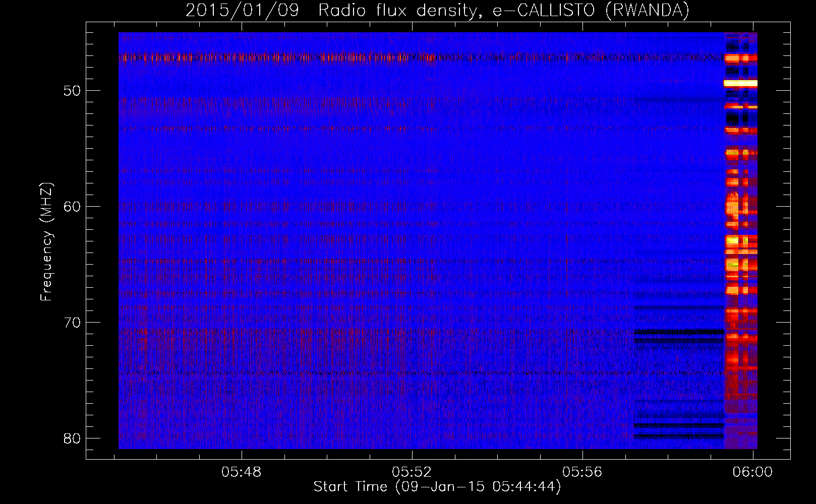Click the '06:00' time tick label
The height and width of the screenshot is (504, 816).
(752, 472)
